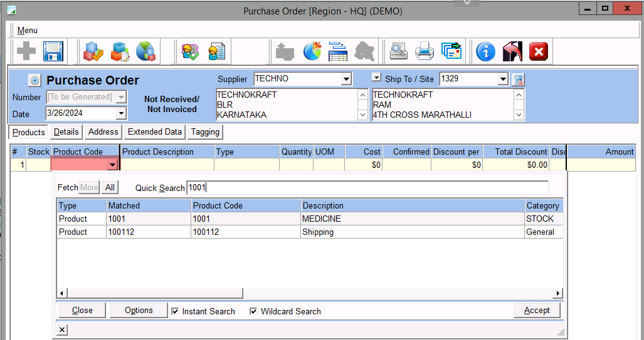Screen dimensions: 644x340
Task: Expand the Supplier dropdown
Action: click(x=346, y=80)
